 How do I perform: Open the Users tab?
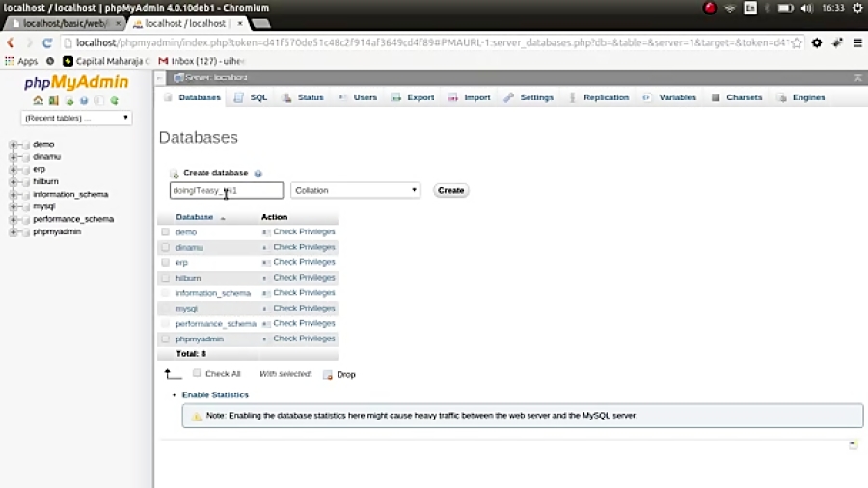358,97
